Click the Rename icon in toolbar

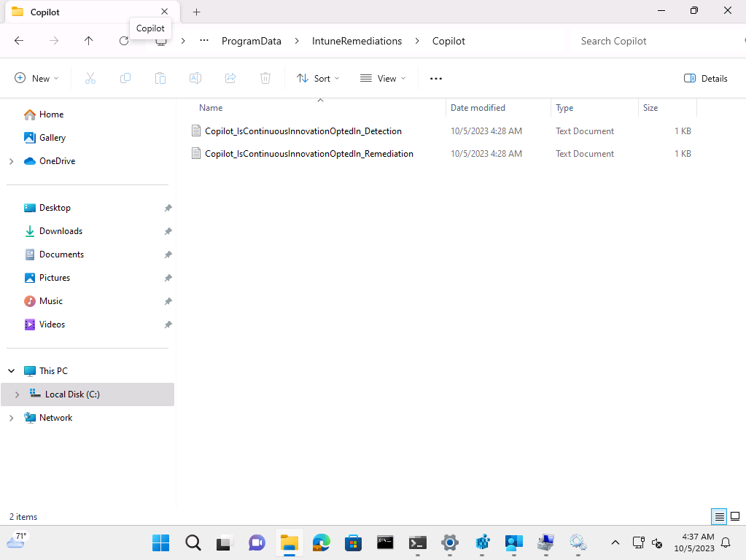tap(195, 78)
